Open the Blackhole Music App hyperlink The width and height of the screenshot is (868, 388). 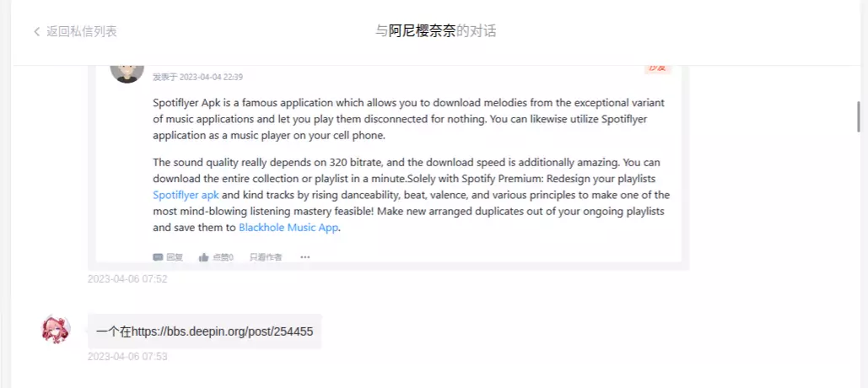click(288, 228)
